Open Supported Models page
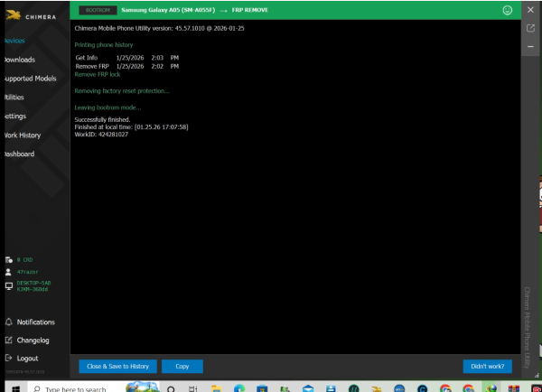Image resolution: width=542 pixels, height=392 pixels. (31, 79)
